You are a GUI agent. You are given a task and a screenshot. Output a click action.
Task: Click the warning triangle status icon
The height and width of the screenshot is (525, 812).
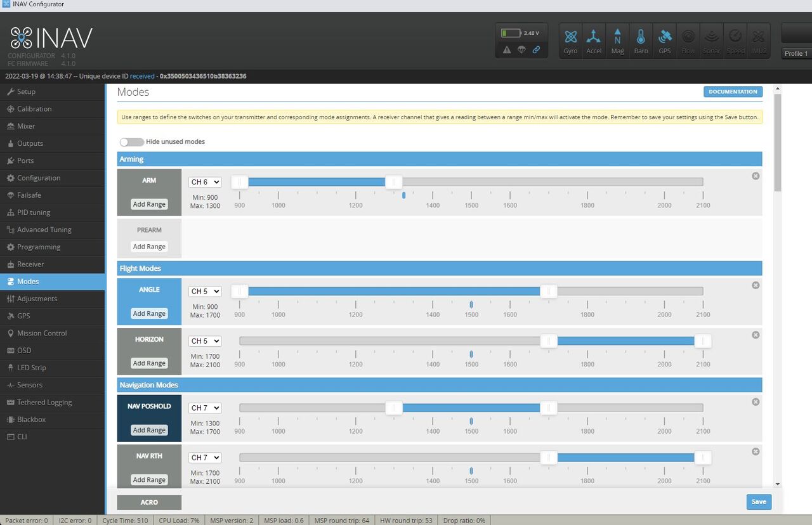tap(507, 49)
